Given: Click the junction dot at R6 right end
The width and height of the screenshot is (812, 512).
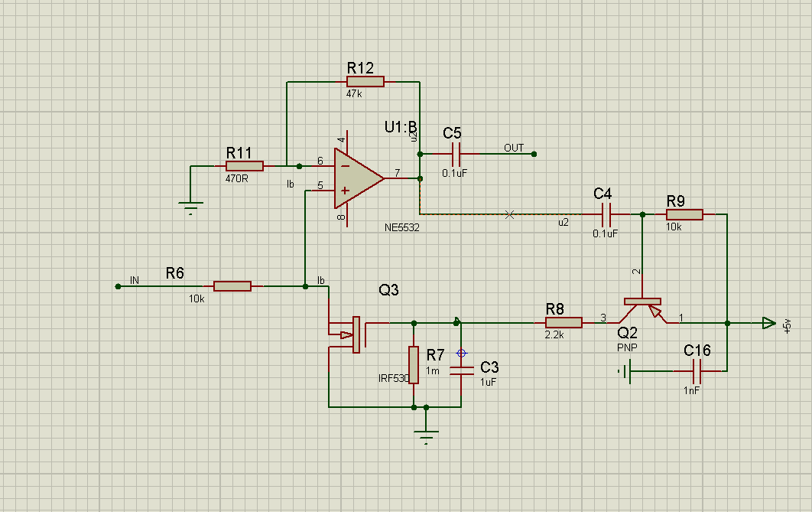Looking at the screenshot, I should point(306,286).
